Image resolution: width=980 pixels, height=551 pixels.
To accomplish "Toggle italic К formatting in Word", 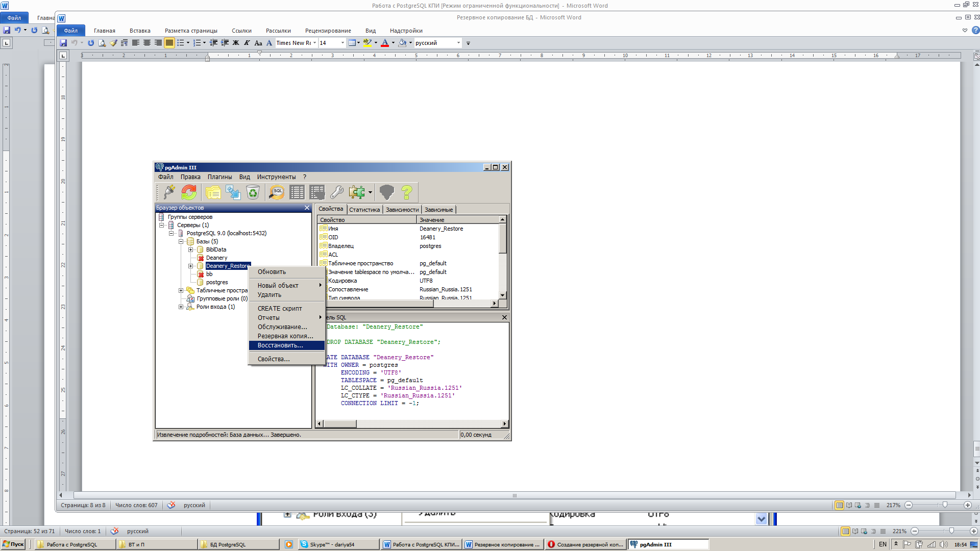I will (247, 43).
